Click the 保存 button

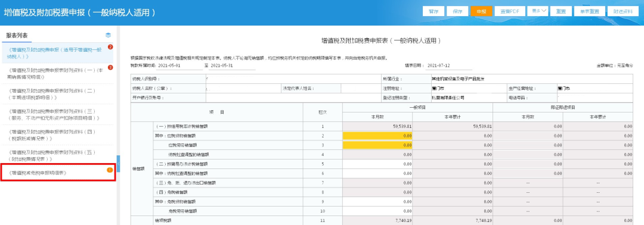pyautogui.click(x=457, y=11)
